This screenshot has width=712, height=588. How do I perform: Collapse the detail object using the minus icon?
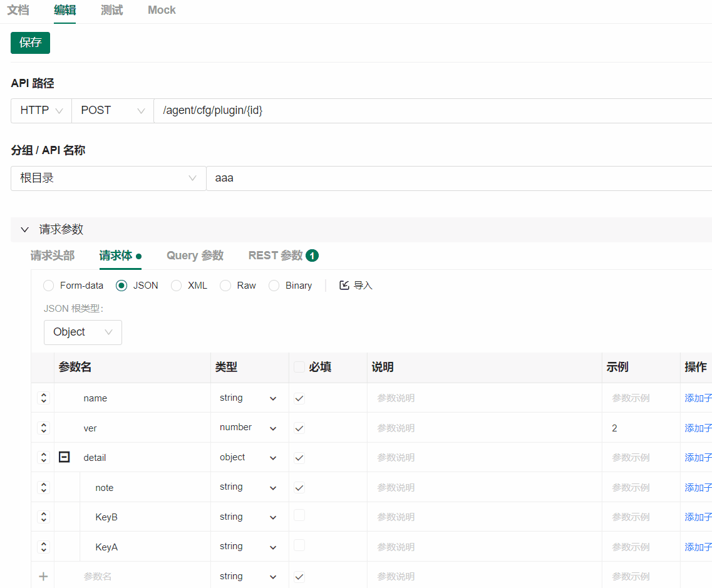pos(64,456)
